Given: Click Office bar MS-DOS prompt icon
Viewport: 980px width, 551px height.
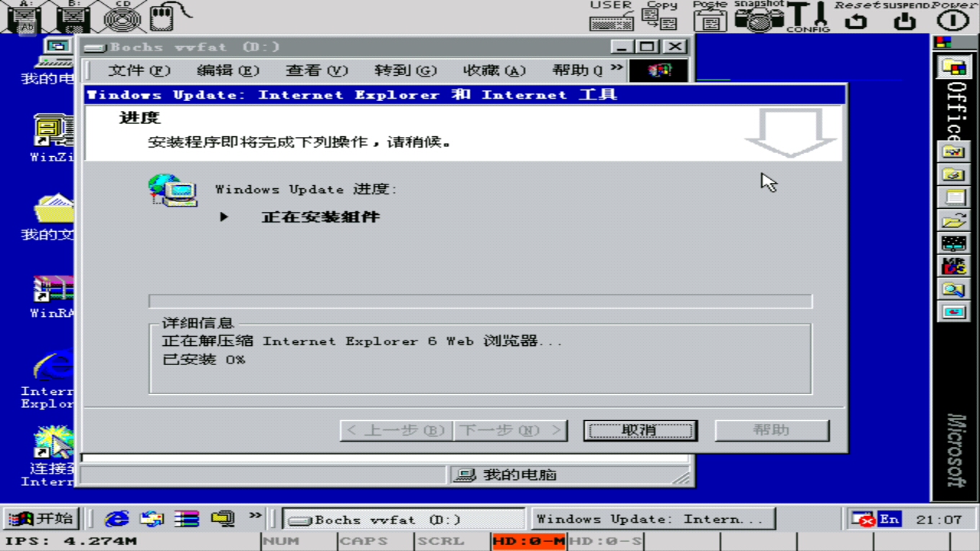Looking at the screenshot, I should 954,266.
